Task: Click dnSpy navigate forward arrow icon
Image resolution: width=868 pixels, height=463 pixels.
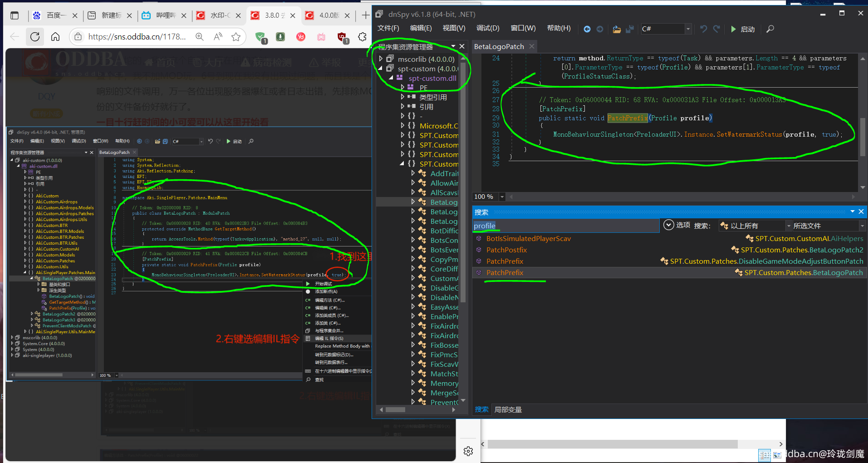Action: [600, 29]
